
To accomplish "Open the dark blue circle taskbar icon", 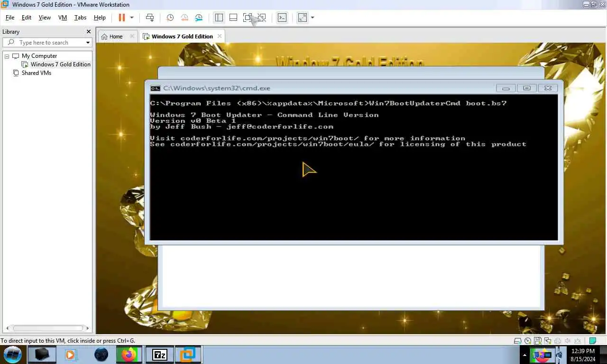I will coord(101,355).
